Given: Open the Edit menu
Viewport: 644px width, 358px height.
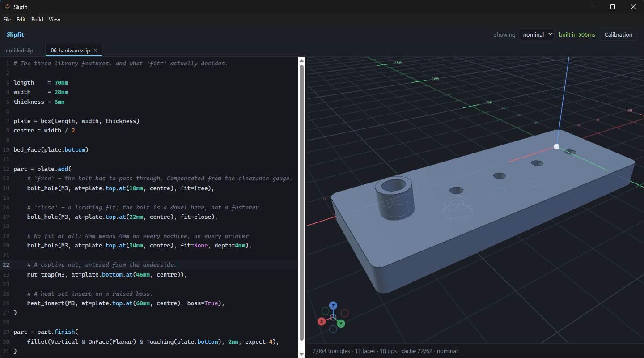Looking at the screenshot, I should point(21,20).
